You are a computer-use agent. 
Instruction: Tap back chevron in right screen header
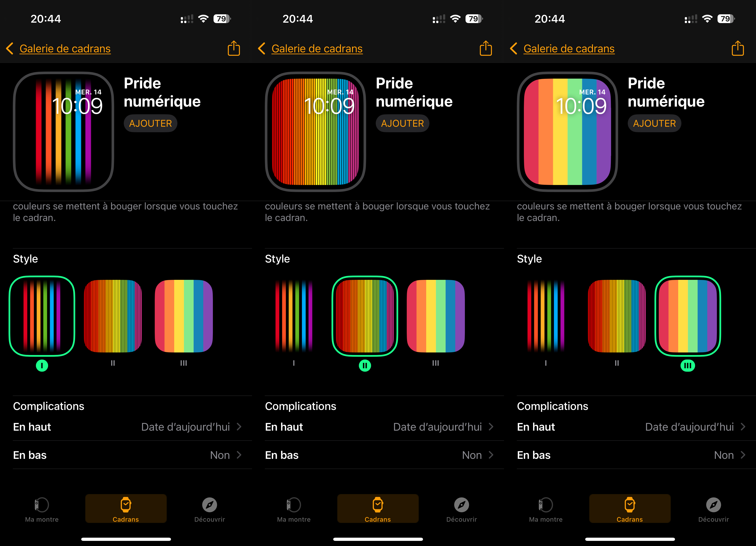(514, 48)
